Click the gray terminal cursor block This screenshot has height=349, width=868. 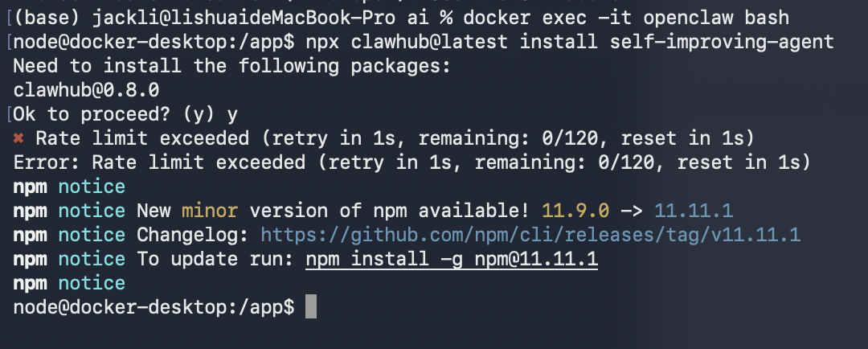coord(312,306)
